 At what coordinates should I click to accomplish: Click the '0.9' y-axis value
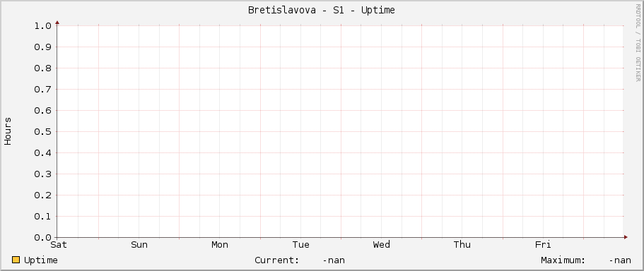(42, 47)
